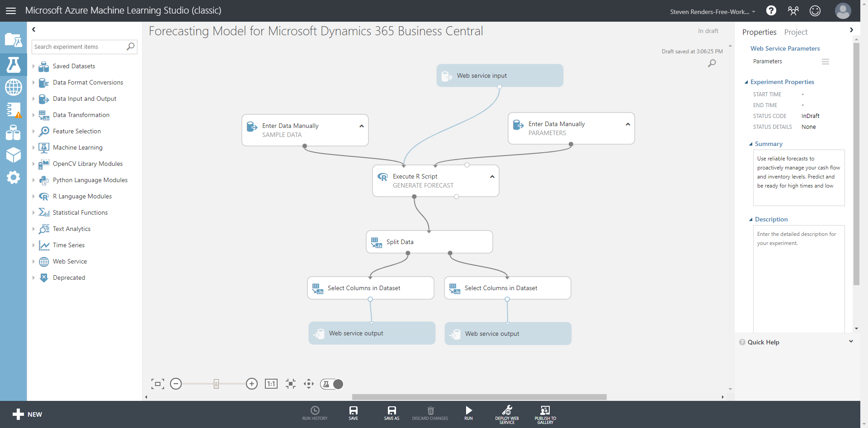Click Save As button
Screen dimensions: 868x428
point(392,413)
